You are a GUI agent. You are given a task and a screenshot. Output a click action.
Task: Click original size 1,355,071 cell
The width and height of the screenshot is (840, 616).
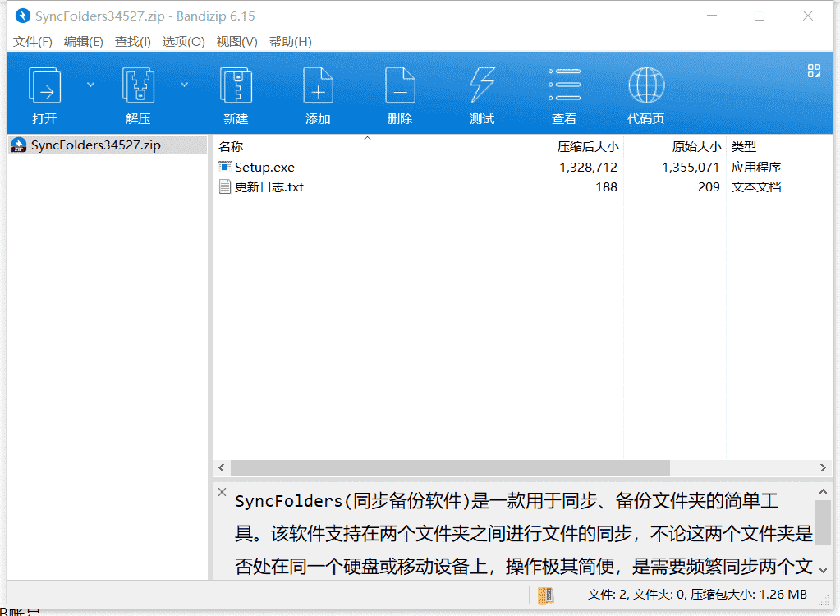[x=691, y=167]
